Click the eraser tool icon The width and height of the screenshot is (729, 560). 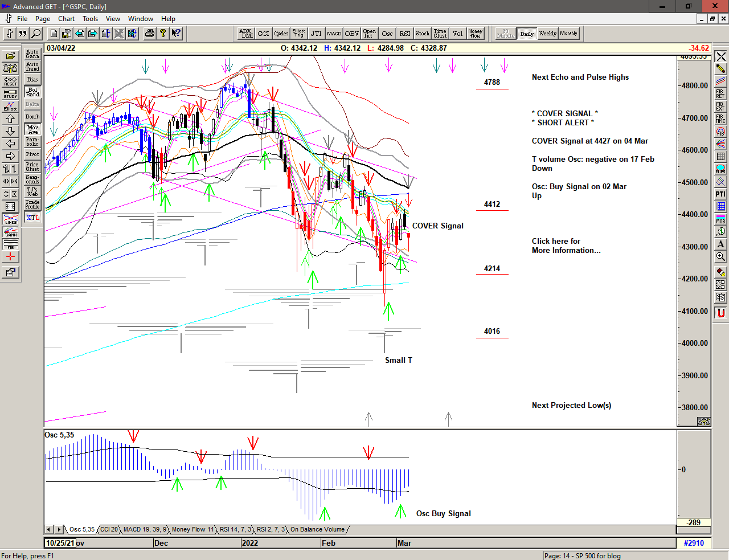click(720, 272)
